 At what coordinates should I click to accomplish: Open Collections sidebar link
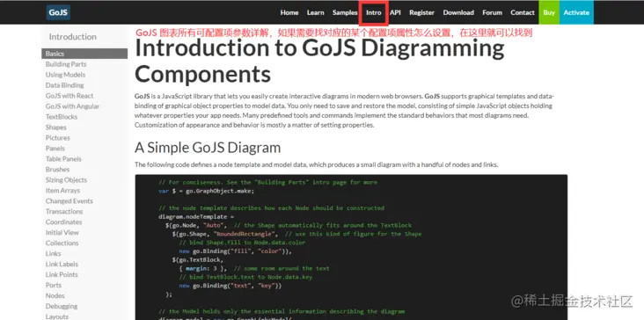point(62,243)
